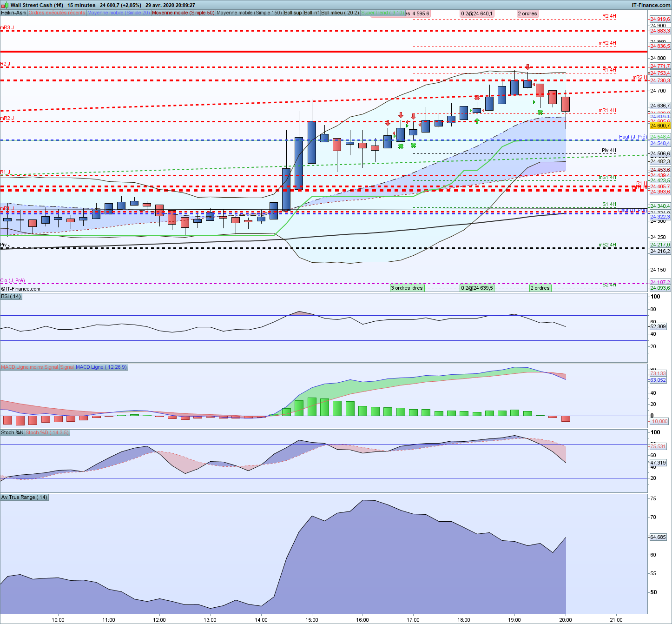Click the Clo (J, Pré) label
The image size is (672, 624).
tap(13, 281)
